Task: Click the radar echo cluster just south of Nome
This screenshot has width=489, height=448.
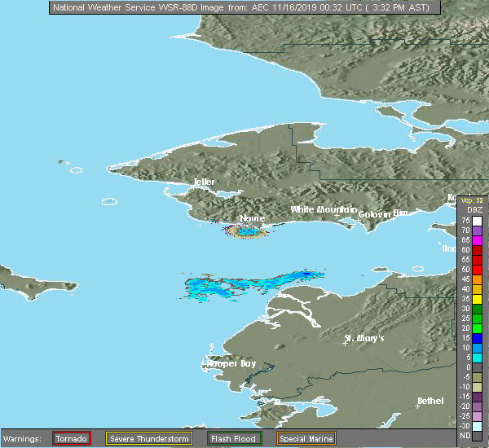Action: click(246, 231)
